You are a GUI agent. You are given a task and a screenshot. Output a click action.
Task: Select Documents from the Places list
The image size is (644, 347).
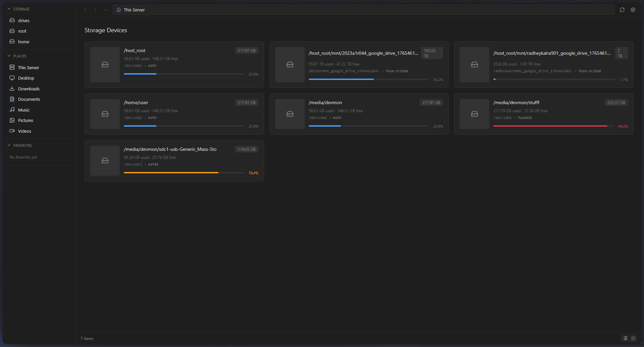(29, 99)
